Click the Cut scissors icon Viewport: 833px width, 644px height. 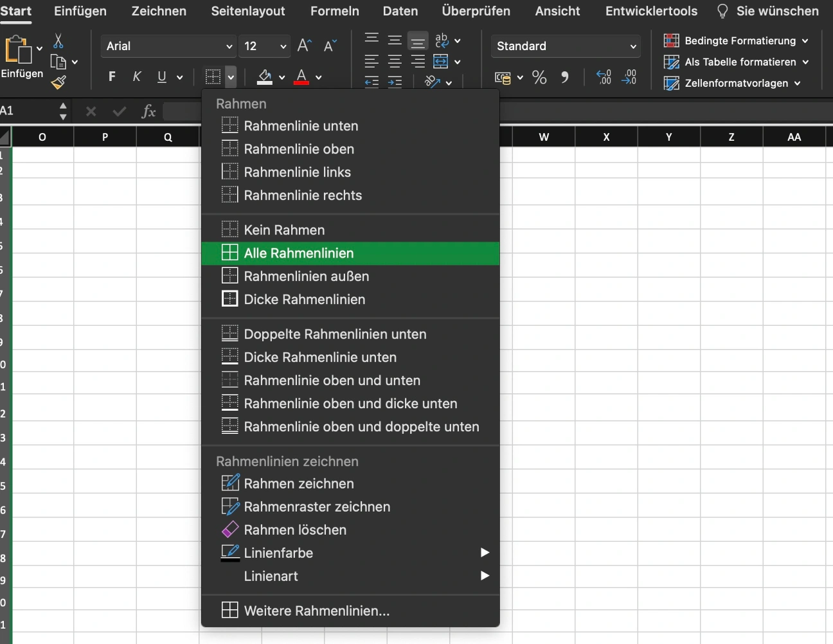(58, 41)
